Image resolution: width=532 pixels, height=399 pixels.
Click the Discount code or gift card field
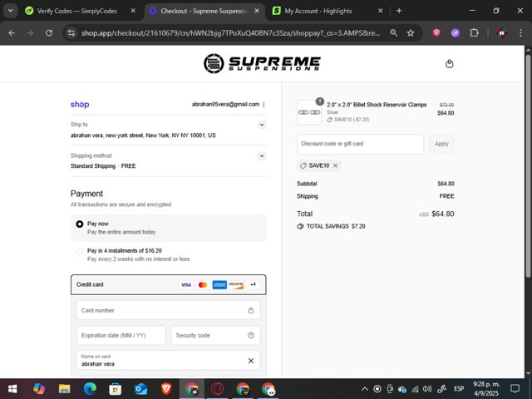point(360,144)
